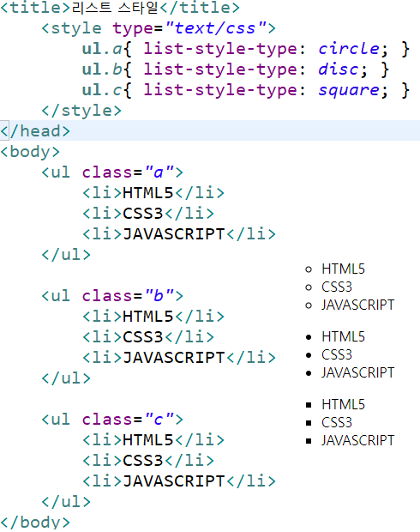Place cursor on highlighted closing head tag line
This screenshot has height=532, width=420.
[210, 130]
